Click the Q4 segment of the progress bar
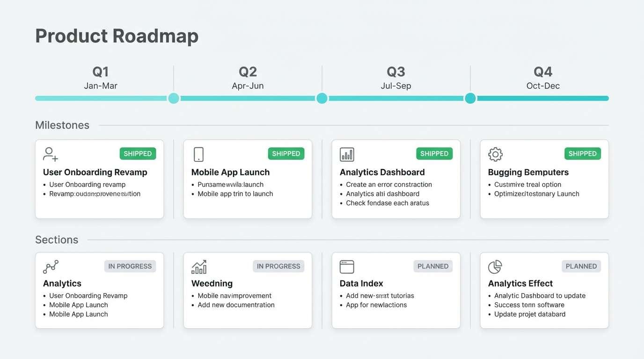644x359 pixels. (543, 98)
